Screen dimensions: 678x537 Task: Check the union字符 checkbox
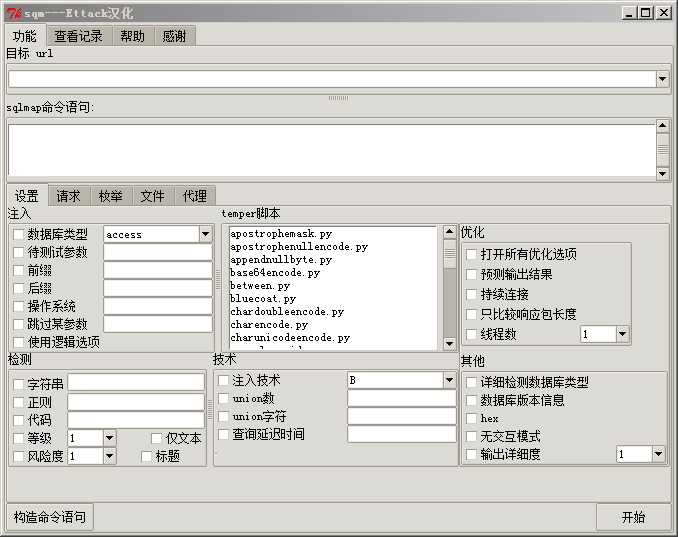click(x=223, y=416)
